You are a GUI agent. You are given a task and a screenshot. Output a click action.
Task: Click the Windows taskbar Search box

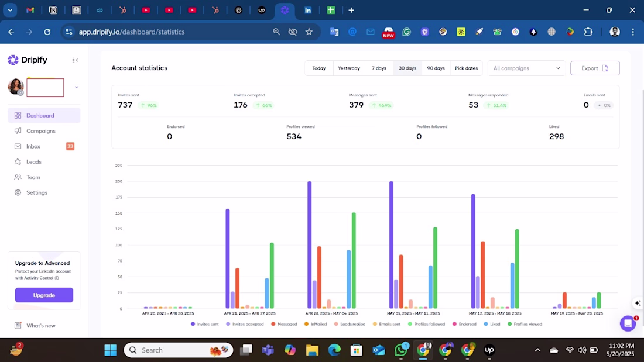(x=178, y=350)
